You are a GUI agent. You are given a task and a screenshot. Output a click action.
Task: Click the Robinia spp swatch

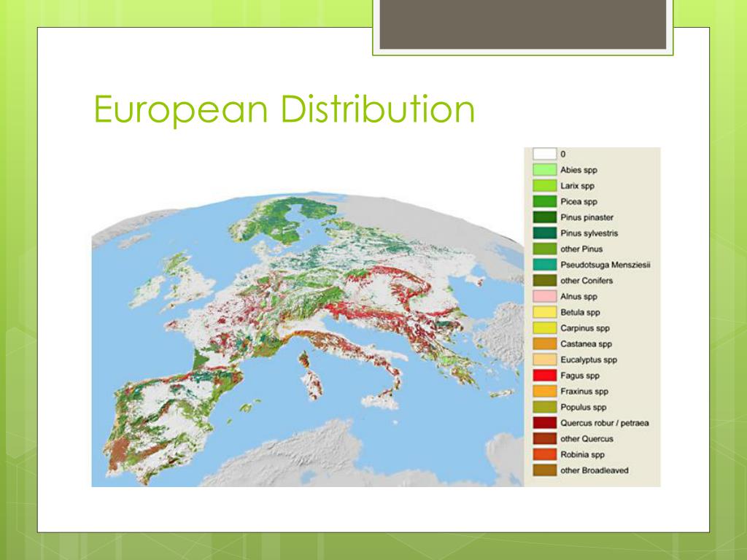click(x=544, y=454)
